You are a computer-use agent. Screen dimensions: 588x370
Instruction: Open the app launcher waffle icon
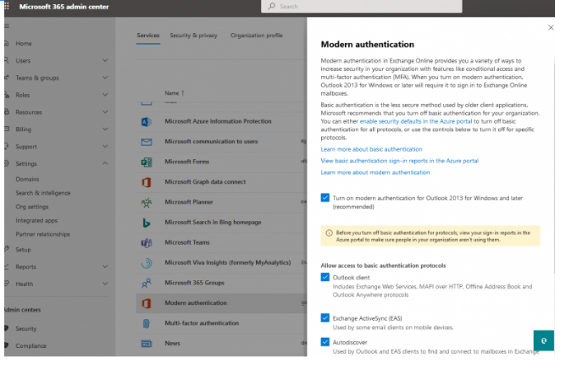click(x=7, y=7)
